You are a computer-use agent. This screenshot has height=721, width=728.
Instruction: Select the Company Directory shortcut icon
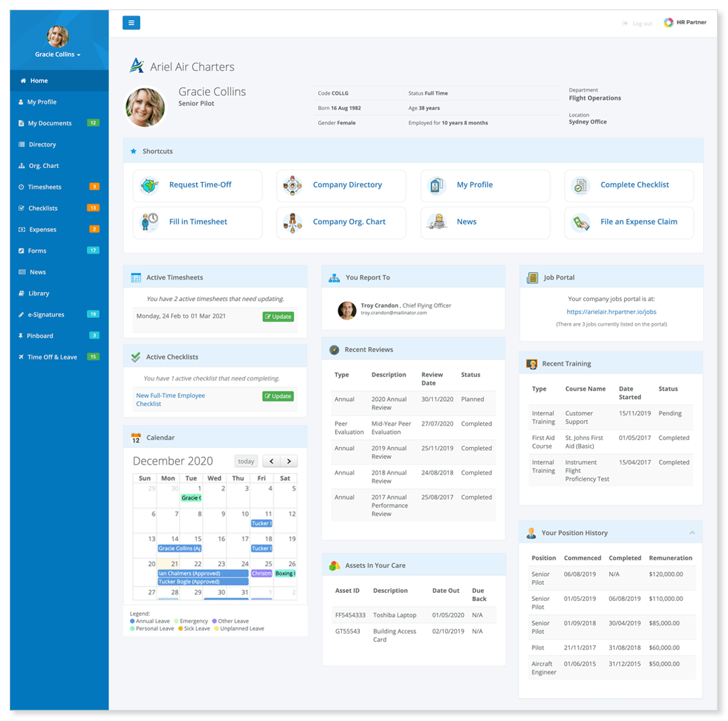[x=293, y=185]
